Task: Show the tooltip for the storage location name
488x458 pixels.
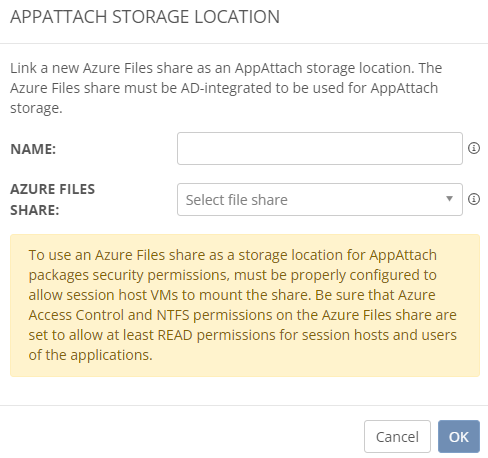Action: (x=474, y=148)
